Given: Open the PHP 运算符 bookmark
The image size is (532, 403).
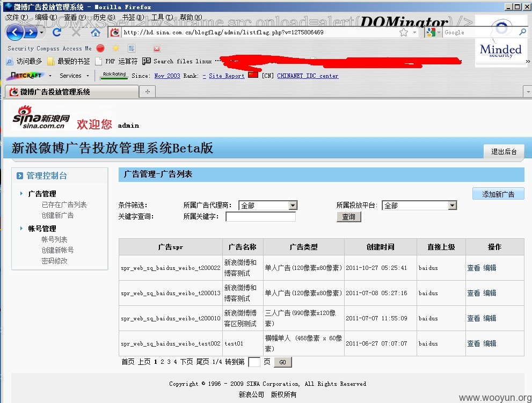Looking at the screenshot, I should [x=117, y=61].
